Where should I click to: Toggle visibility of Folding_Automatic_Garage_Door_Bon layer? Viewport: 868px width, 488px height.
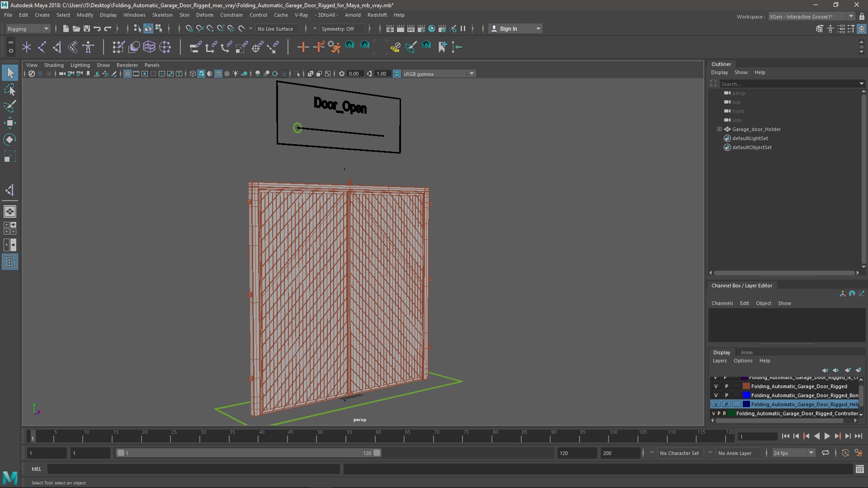click(715, 395)
